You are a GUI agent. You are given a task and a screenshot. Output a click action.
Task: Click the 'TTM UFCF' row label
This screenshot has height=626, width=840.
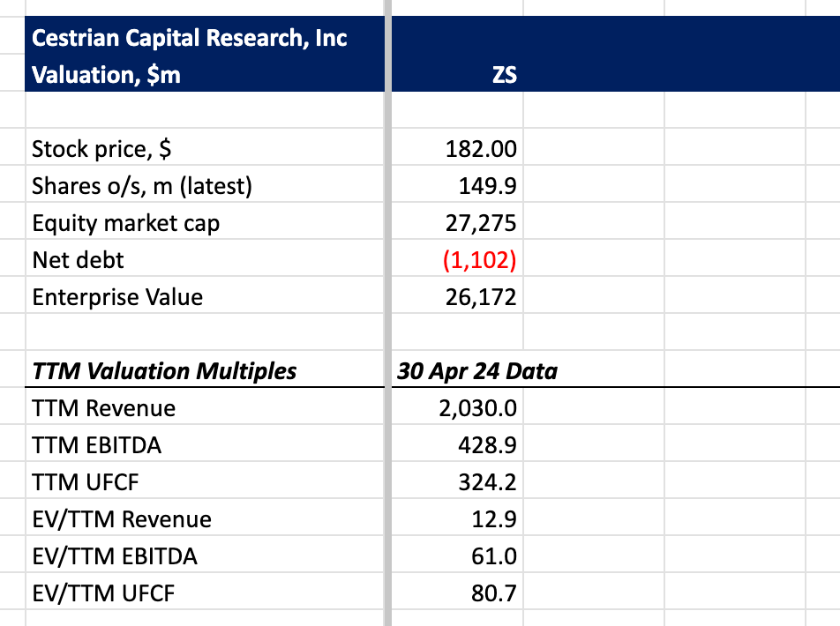[86, 482]
